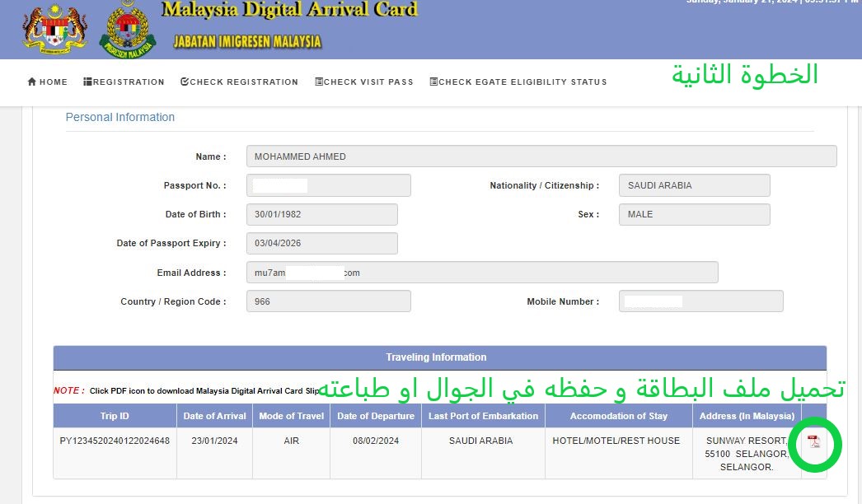The image size is (862, 504).
Task: Click the Nationality field showing SAUDI ARABIA
Action: (x=695, y=185)
